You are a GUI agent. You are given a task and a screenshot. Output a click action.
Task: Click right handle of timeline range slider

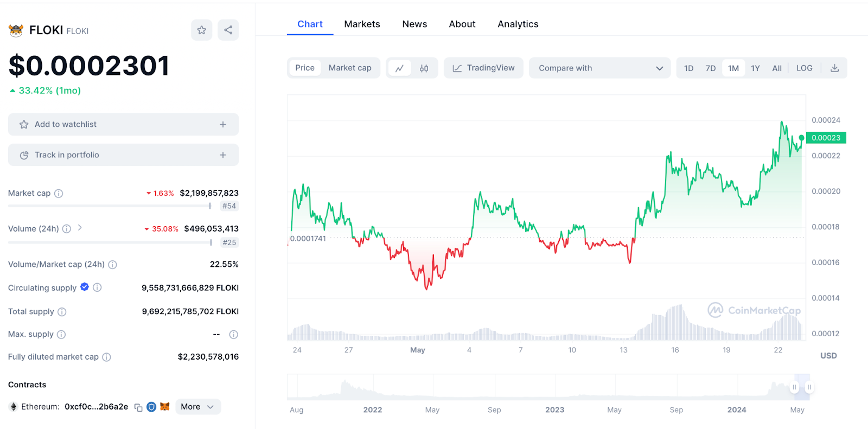[x=809, y=387]
